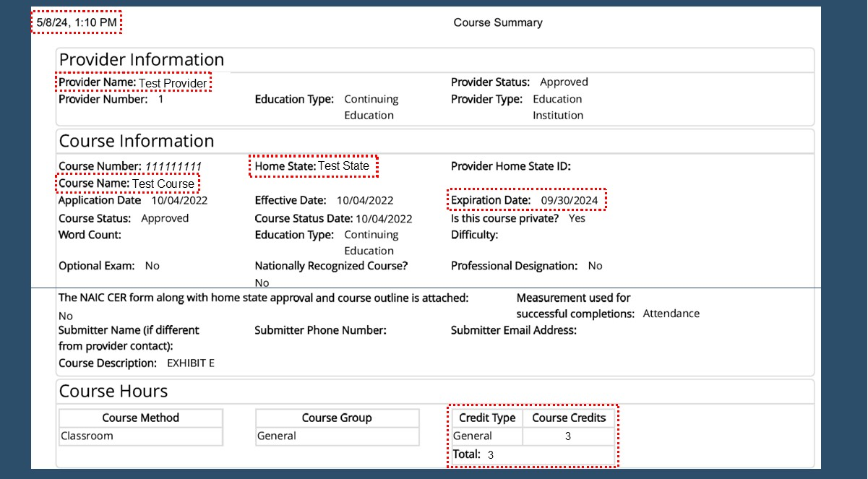Click the Provider Status Approved value
This screenshot has width=868, height=479.
(x=564, y=82)
